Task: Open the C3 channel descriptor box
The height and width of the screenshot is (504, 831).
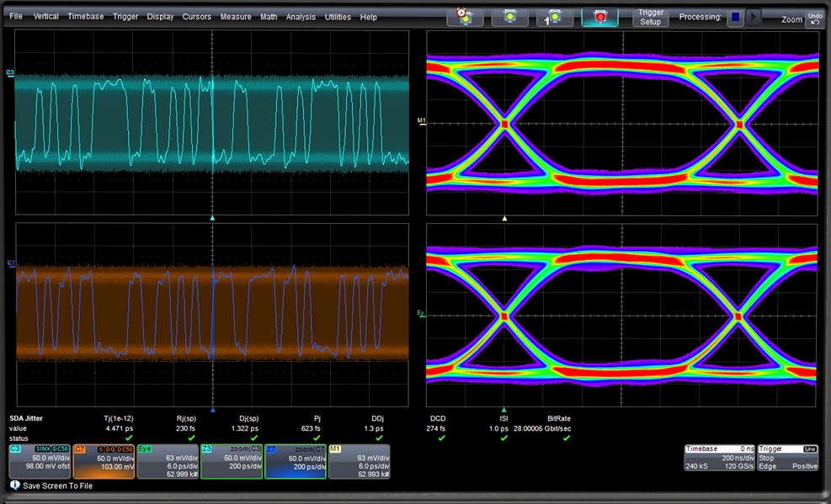Action: coord(39,461)
